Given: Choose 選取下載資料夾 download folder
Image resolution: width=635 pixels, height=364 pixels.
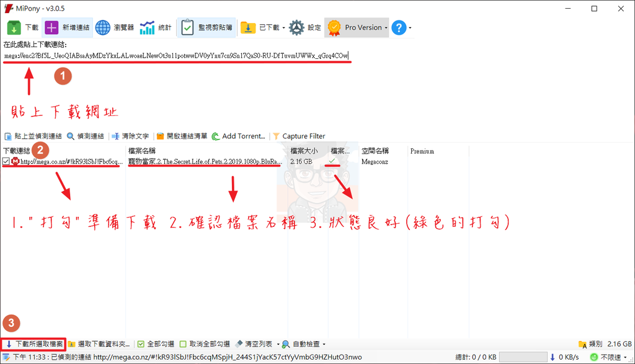Looking at the screenshot, I should tap(99, 344).
